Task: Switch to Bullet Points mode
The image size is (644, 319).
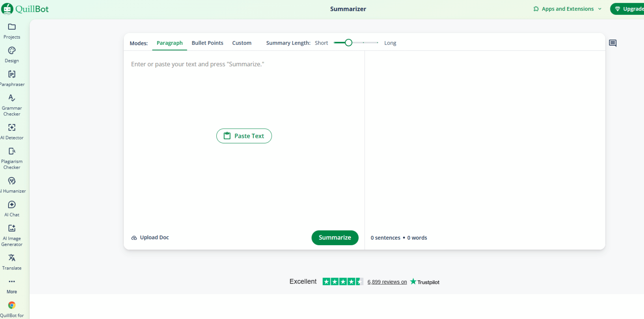Action: [x=207, y=43]
